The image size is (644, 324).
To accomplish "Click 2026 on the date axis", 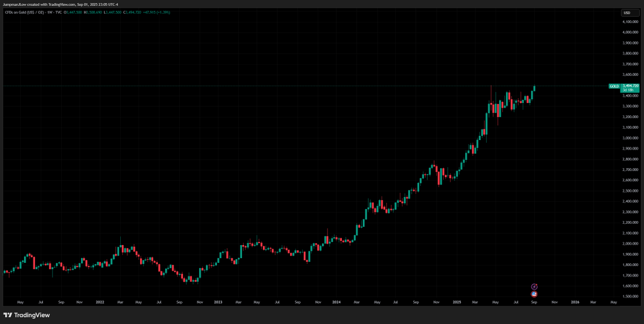I will pos(575,302).
